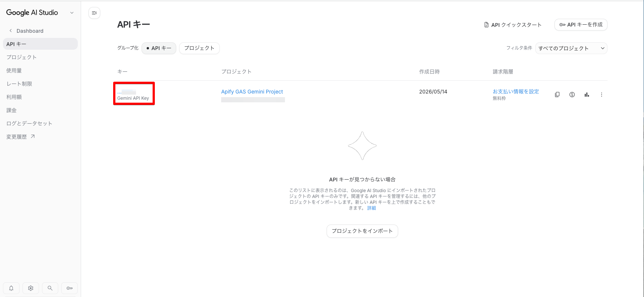Group by プロジェクト toggle chip

coord(199,48)
